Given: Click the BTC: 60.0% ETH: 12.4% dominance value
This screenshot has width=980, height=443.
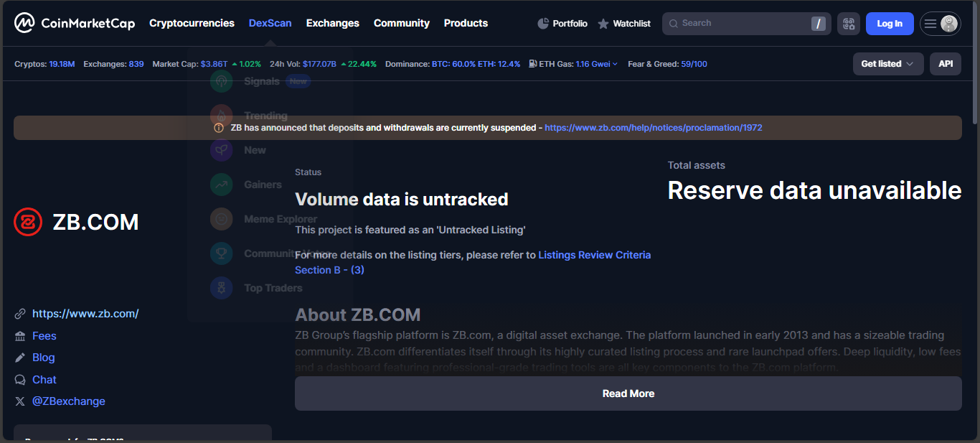Looking at the screenshot, I should pyautogui.click(x=476, y=64).
